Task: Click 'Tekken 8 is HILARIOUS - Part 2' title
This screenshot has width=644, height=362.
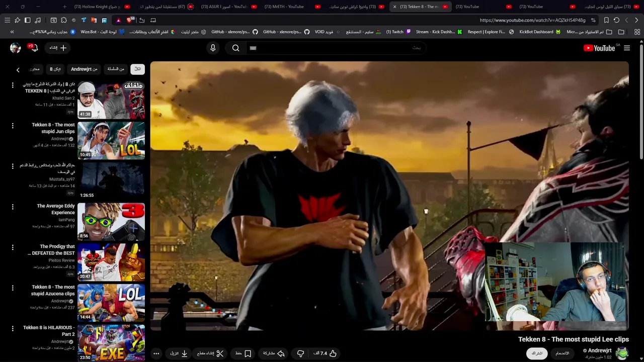Action: pos(49,331)
